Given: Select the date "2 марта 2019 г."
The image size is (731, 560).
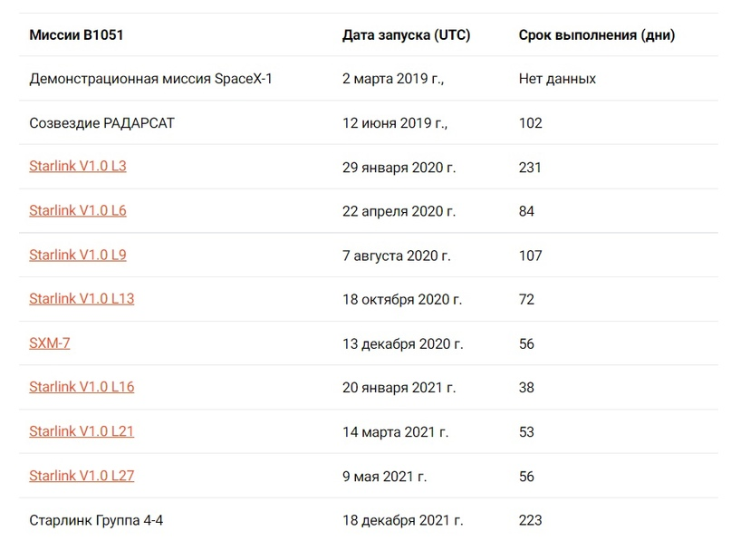Looking at the screenshot, I should pyautogui.click(x=393, y=79).
